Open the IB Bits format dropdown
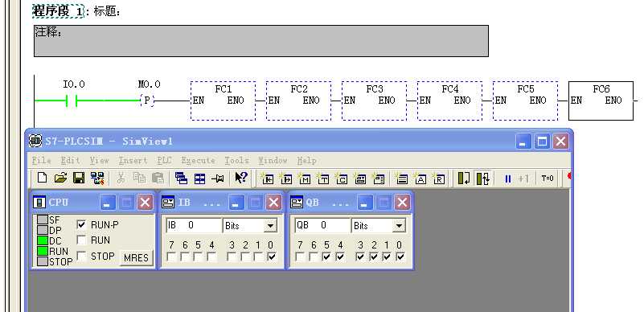The image size is (644, 312). (x=270, y=225)
